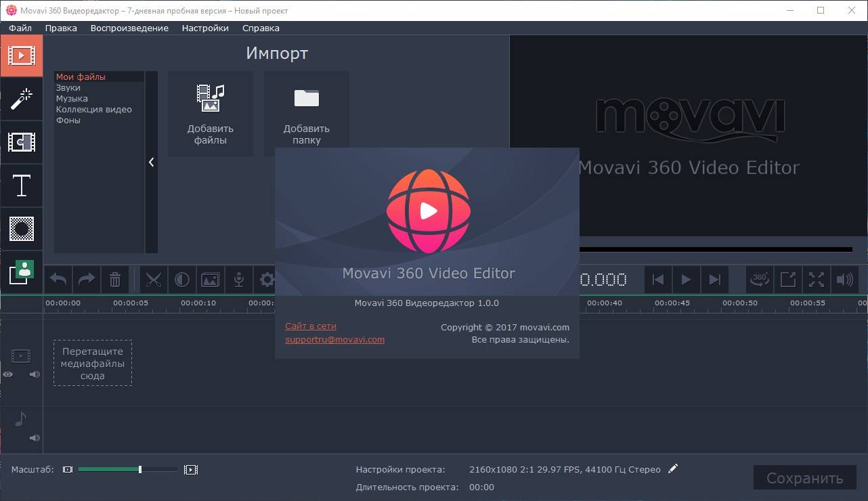
Task: Start playback with the Play button
Action: point(686,280)
